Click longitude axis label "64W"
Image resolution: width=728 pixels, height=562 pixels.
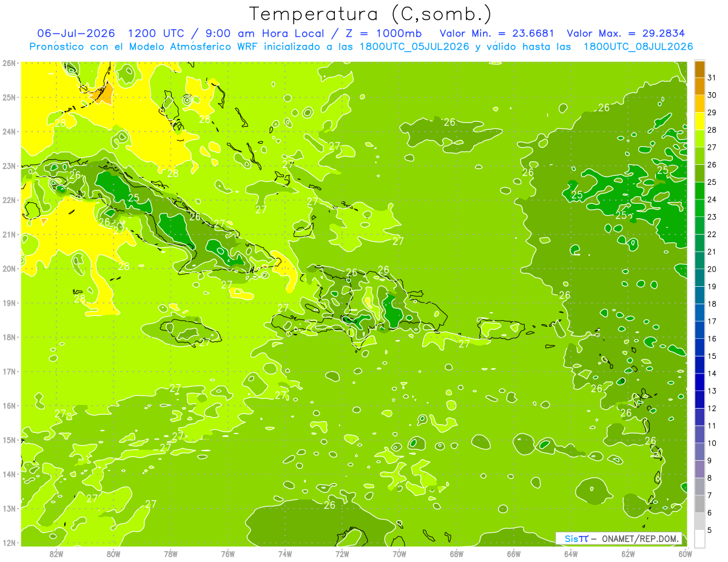click(571, 554)
